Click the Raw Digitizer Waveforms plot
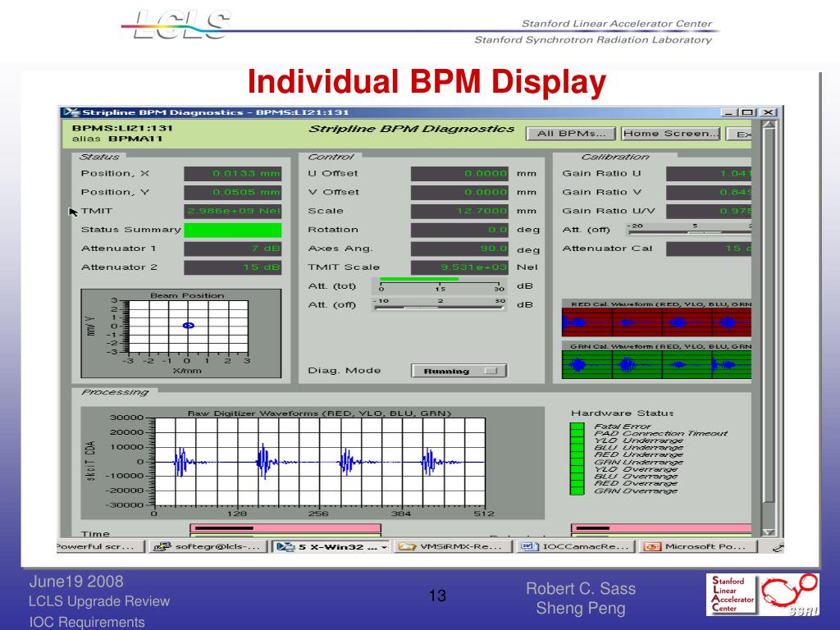Screen dimensions: 840x630 (319, 462)
